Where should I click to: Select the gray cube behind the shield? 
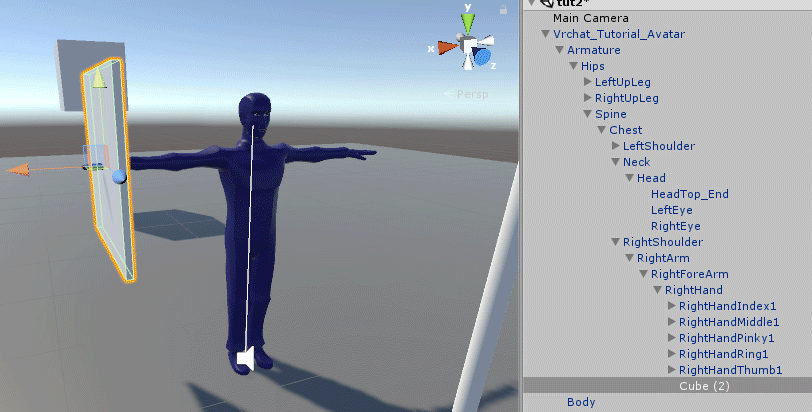pyautogui.click(x=70, y=72)
